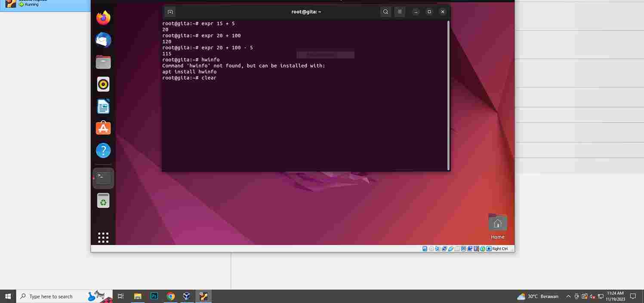The width and height of the screenshot is (644, 303).
Task: Click the muted volume tray icon
Action: click(592, 296)
